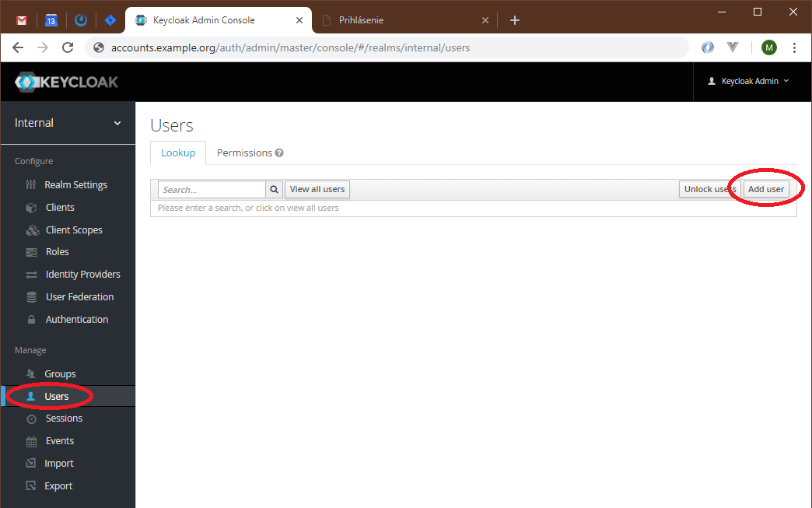
Task: Open the blue swirl pinned tab
Action: coord(81,20)
